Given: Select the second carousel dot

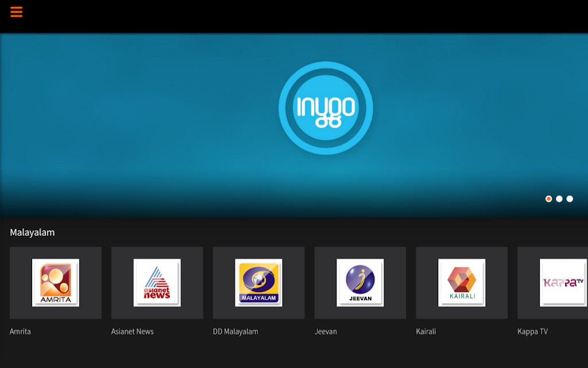Looking at the screenshot, I should [x=559, y=198].
